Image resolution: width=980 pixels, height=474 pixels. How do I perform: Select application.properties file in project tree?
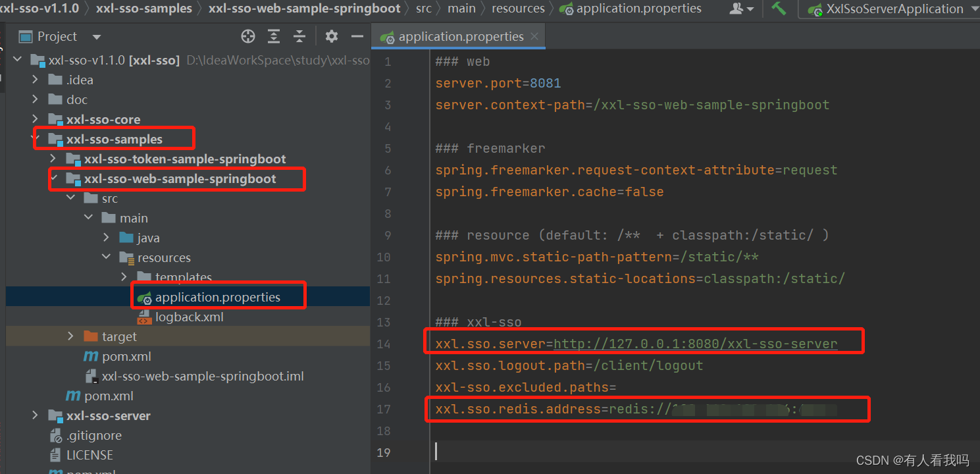(217, 297)
